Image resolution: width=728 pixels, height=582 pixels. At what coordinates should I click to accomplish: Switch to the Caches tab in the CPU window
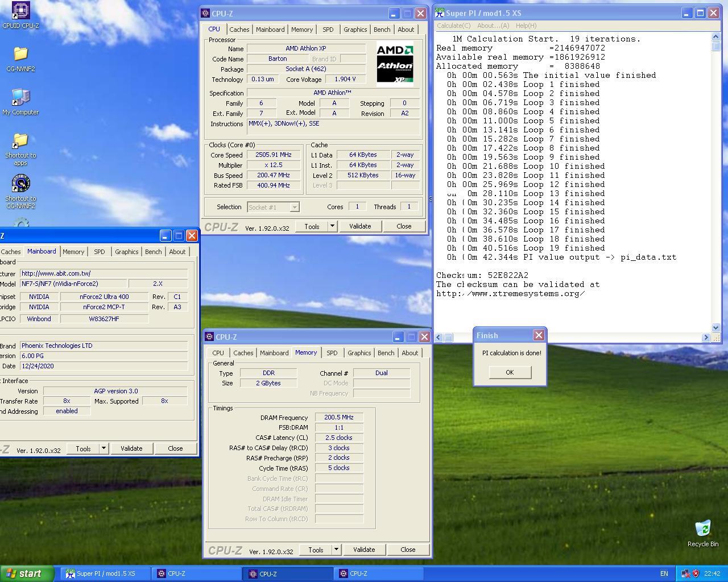pyautogui.click(x=239, y=30)
